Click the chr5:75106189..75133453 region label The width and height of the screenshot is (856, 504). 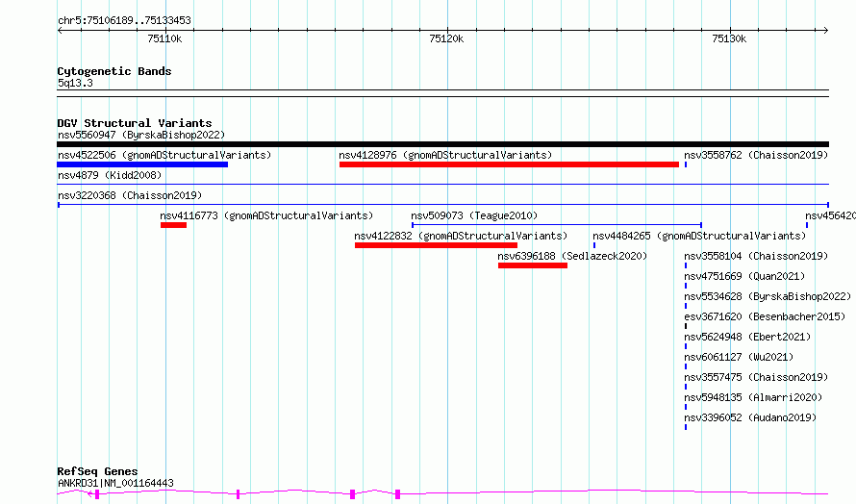[x=124, y=21]
